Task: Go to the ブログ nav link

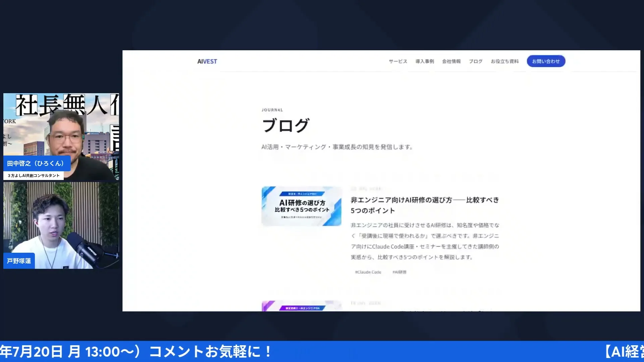Action: (x=476, y=61)
